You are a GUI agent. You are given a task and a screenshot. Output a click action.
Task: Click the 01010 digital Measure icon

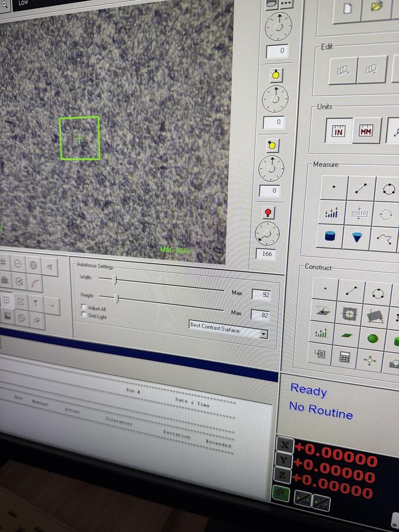[x=359, y=214]
